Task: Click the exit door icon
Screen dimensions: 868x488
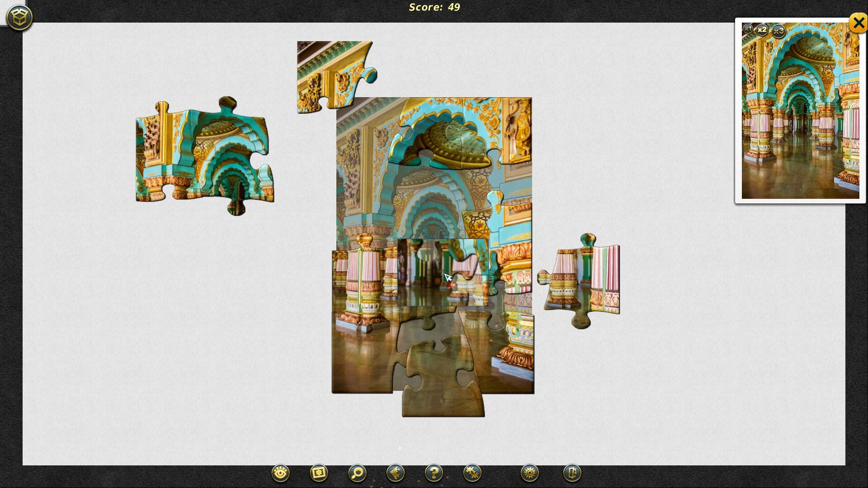Action: point(572,473)
